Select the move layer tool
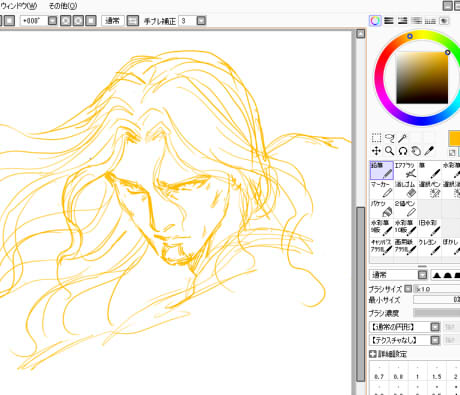This screenshot has width=460, height=395. click(x=376, y=151)
